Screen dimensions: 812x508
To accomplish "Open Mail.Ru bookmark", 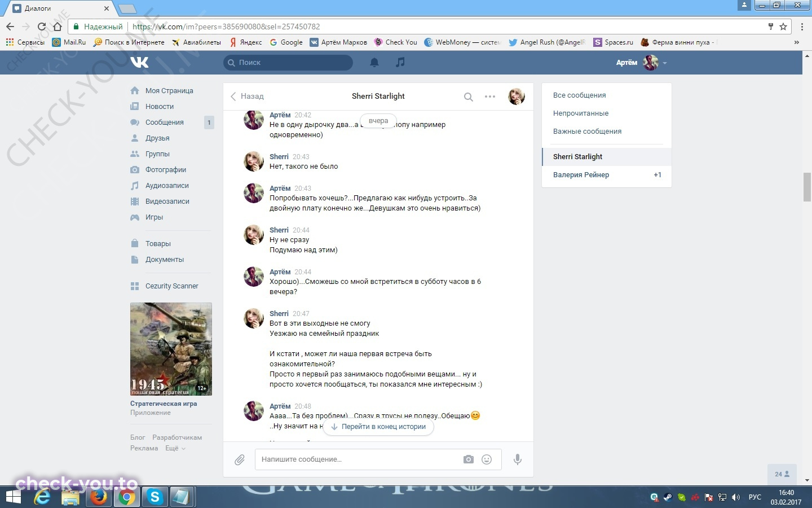I will click(x=69, y=42).
